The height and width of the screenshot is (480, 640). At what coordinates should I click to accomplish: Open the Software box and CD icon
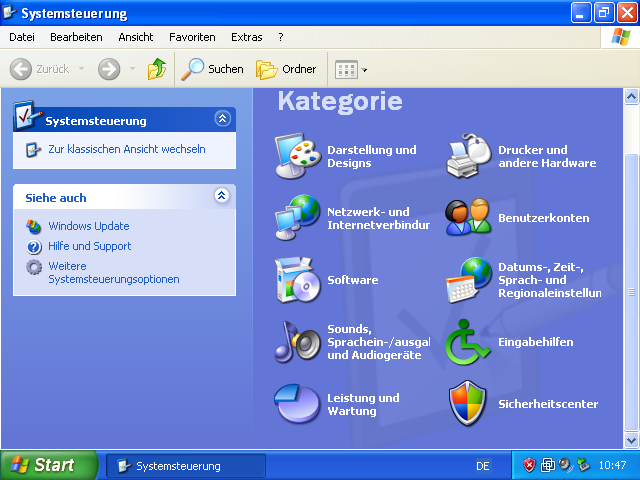[x=298, y=280]
